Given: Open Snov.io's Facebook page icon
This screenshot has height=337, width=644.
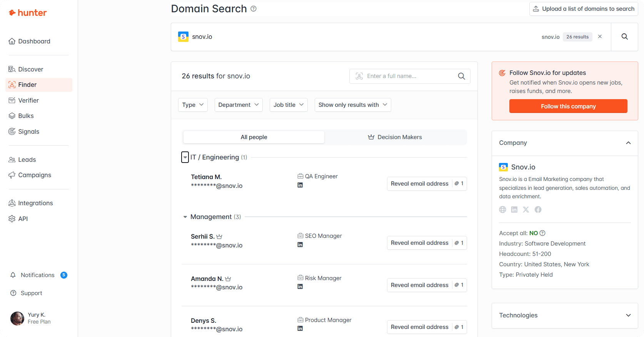Looking at the screenshot, I should pyautogui.click(x=538, y=209).
